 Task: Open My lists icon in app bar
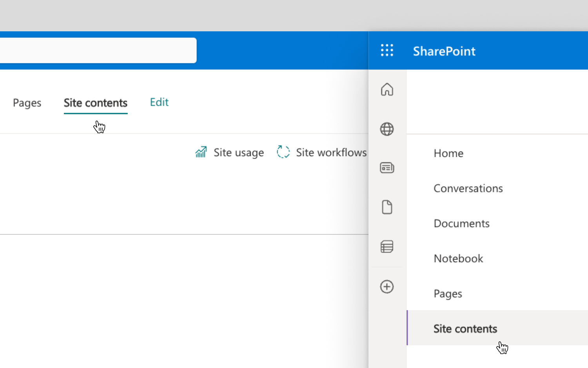click(x=387, y=247)
